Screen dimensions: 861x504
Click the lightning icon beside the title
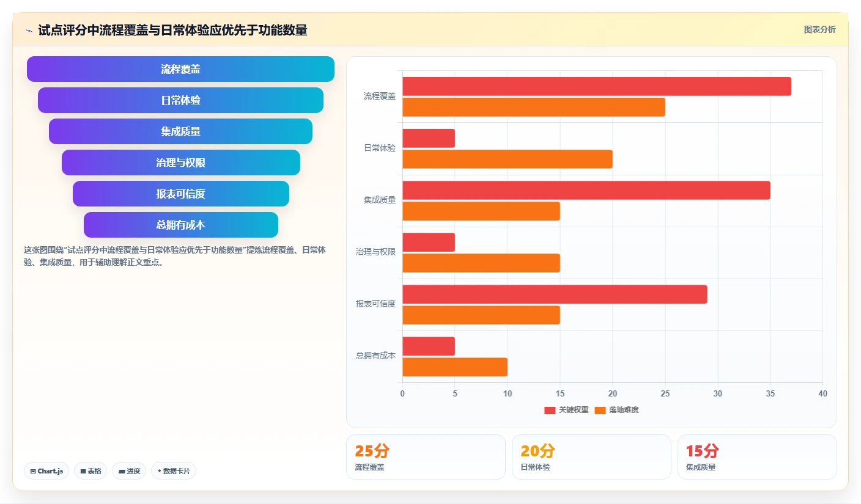29,30
